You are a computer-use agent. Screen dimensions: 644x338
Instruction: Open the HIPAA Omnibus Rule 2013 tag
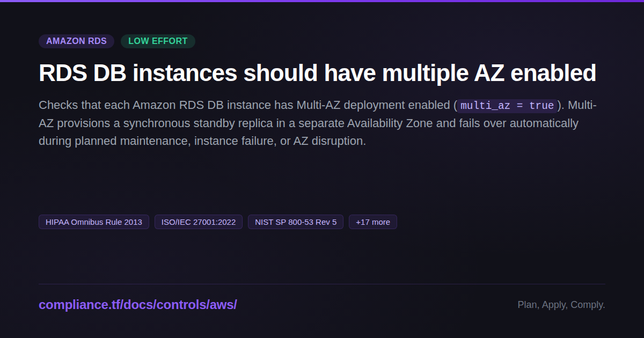(94, 222)
